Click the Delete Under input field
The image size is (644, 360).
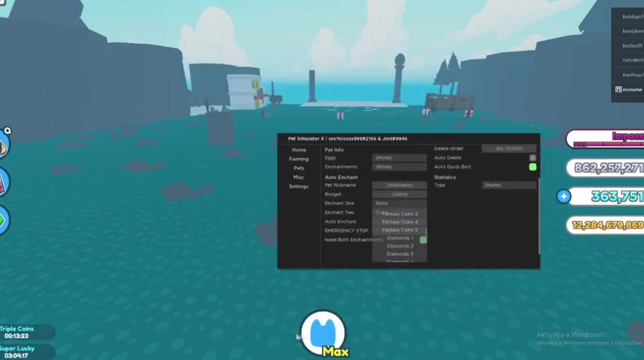click(x=509, y=149)
